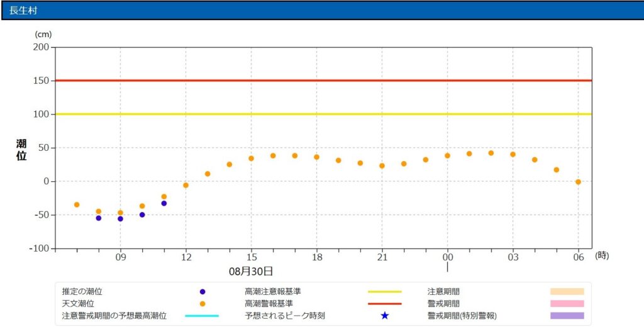
Task: Click the orange tide point at 03 o'clock
Action: click(x=513, y=155)
